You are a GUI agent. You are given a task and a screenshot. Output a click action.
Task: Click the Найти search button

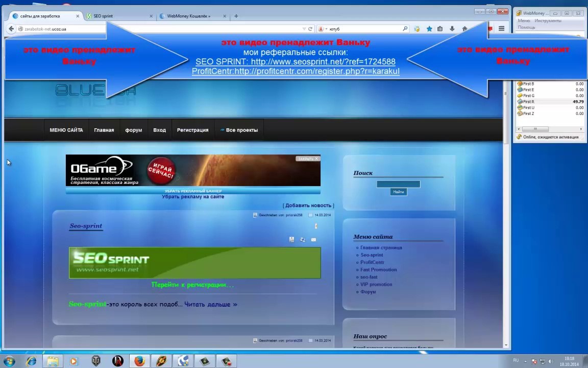[398, 192]
